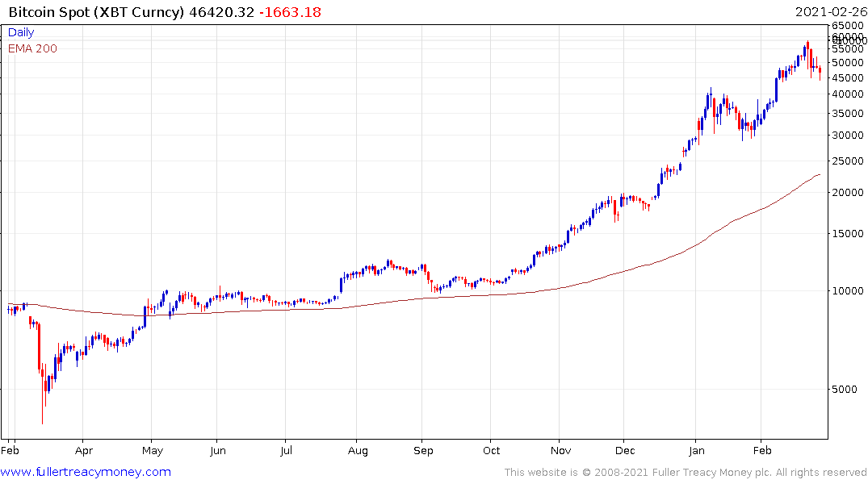Click the Jun label on time axis
Viewport: 868px width, 484px height.
218,451
